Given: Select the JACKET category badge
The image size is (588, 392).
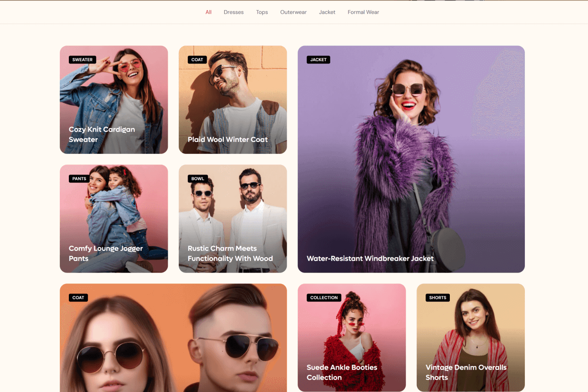Looking at the screenshot, I should point(318,60).
